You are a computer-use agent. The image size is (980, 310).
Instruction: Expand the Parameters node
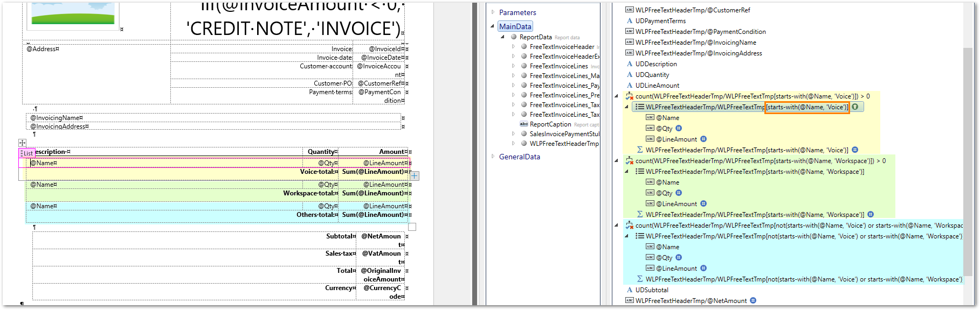point(493,12)
